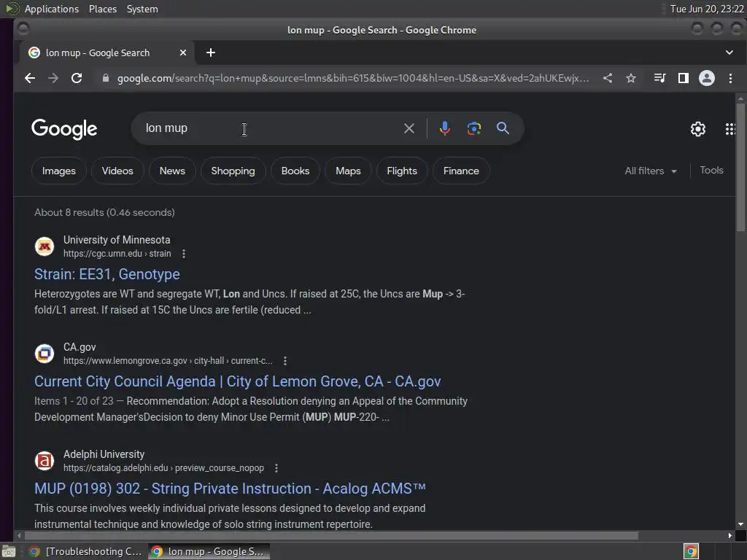747x560 pixels.
Task: View site information via lock icon
Action: pos(106,78)
